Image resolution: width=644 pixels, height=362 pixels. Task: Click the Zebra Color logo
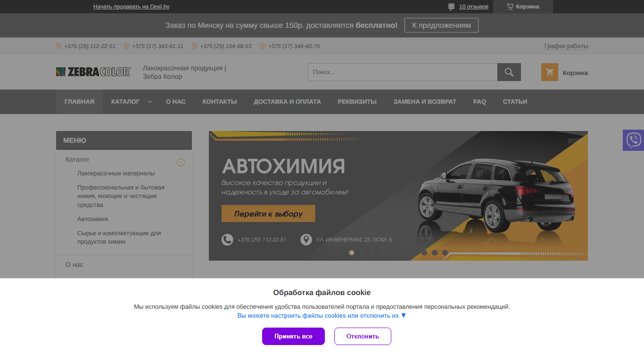pos(93,72)
